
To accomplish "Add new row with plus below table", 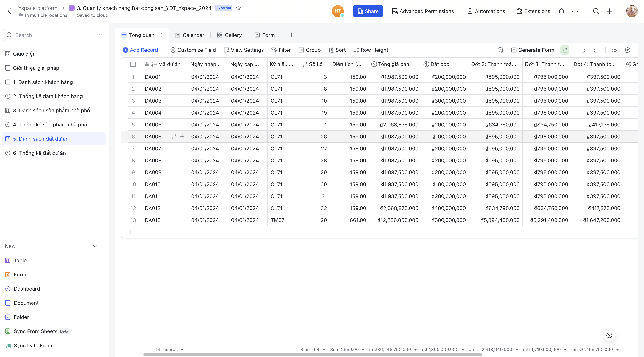I will pos(130,232).
